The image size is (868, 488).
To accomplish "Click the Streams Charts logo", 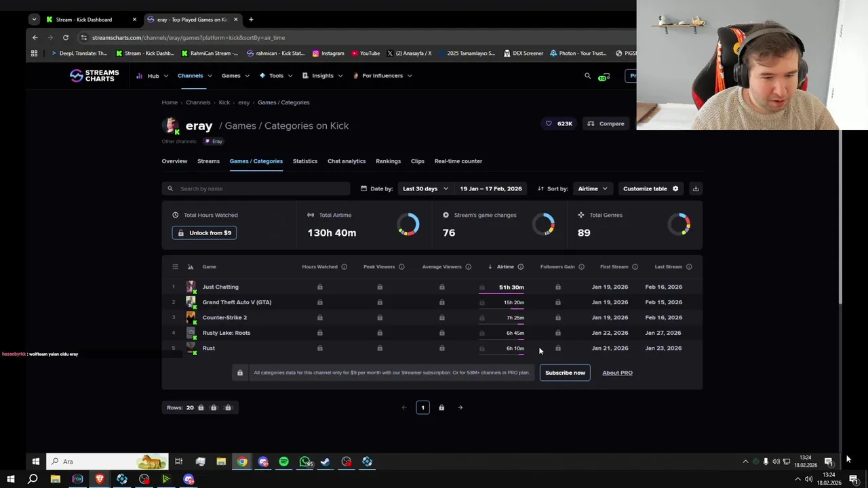I will pyautogui.click(x=94, y=75).
